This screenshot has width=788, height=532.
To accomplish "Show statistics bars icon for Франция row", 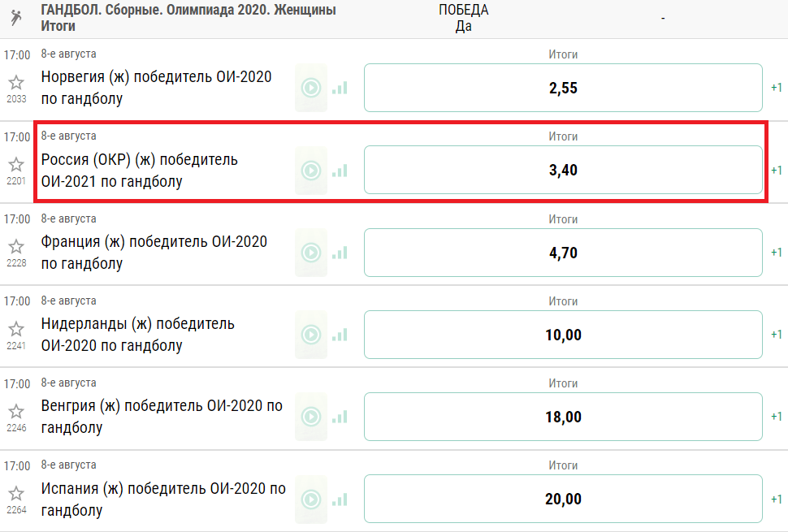I will tap(340, 253).
